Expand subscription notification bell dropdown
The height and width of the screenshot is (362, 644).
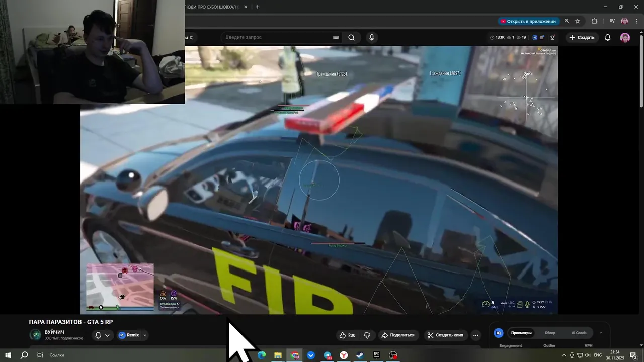102,335
